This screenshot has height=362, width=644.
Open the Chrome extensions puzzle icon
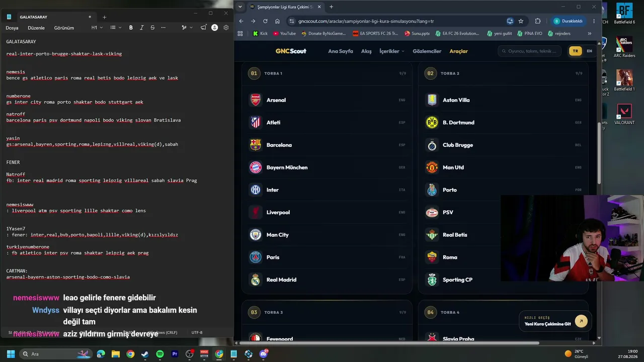click(x=538, y=21)
